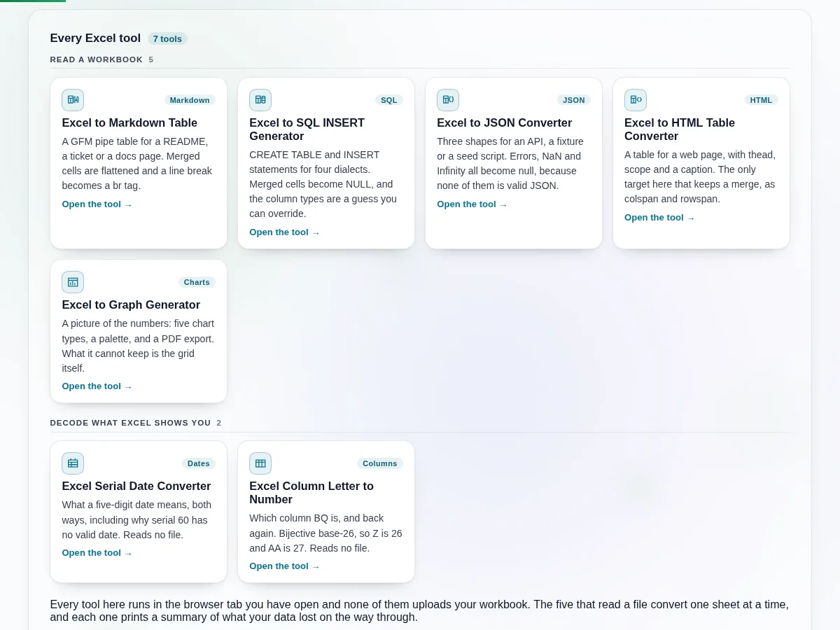Click the description starting 'CREATE TABLE and INSERT'
Viewport: 840px width, 630px height.
coord(325,184)
